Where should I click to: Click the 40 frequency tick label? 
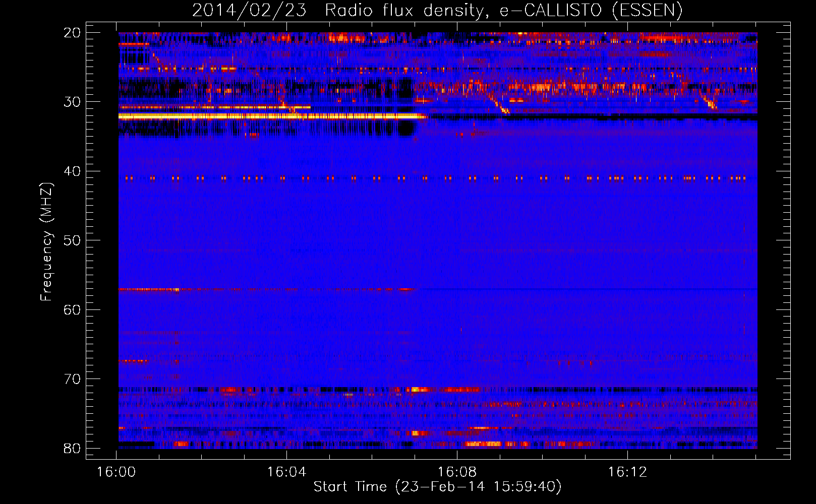pyautogui.click(x=72, y=171)
